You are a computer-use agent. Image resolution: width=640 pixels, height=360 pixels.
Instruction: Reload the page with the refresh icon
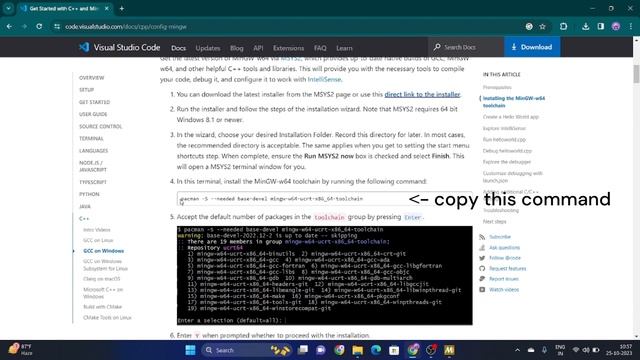[39, 27]
